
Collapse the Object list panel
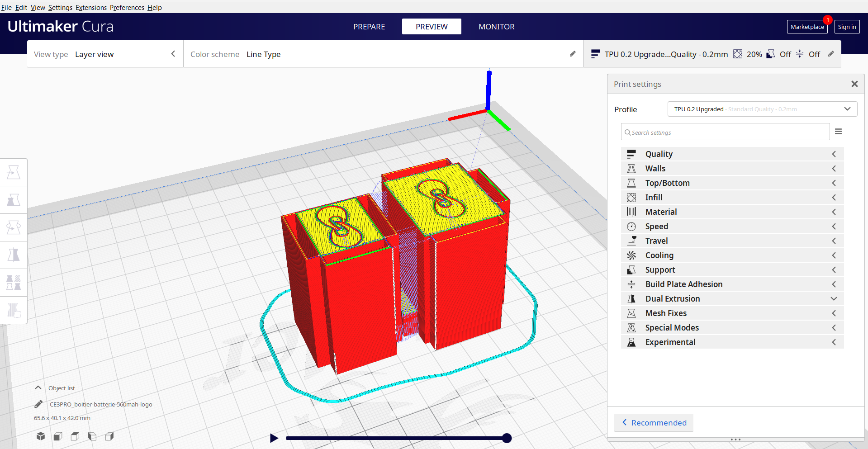pyautogui.click(x=38, y=388)
